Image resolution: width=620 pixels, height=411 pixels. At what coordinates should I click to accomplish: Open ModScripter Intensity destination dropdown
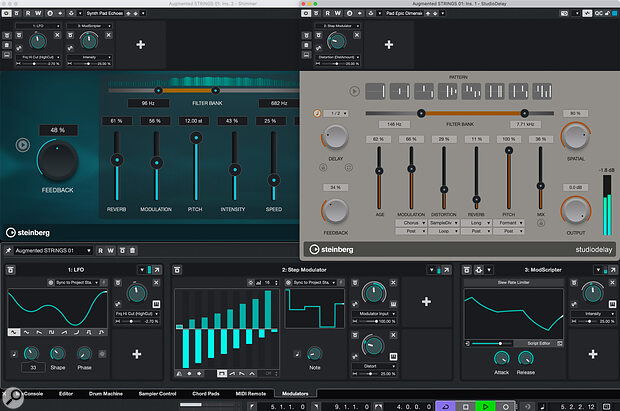coord(593,314)
